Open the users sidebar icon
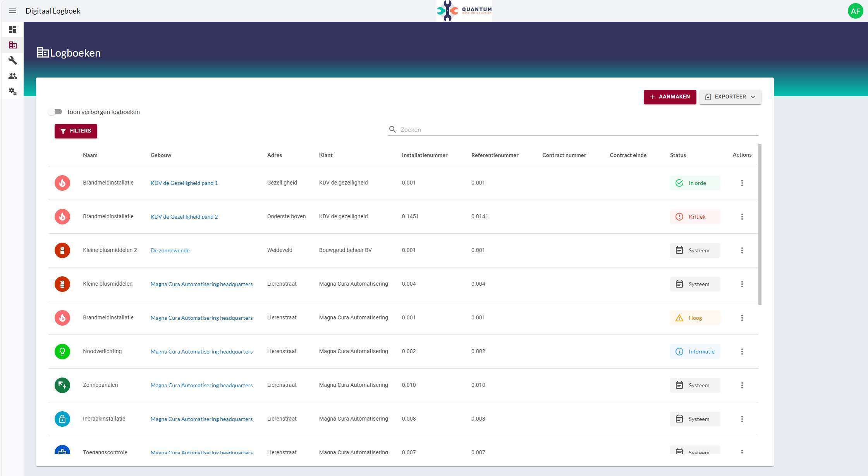Image resolution: width=868 pixels, height=476 pixels. pyautogui.click(x=13, y=76)
